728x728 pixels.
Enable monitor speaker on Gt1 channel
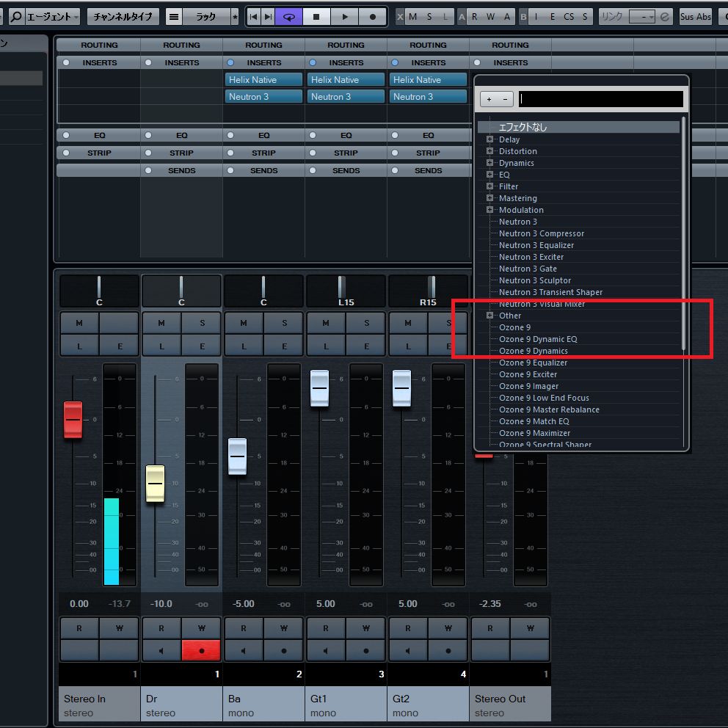click(x=325, y=650)
